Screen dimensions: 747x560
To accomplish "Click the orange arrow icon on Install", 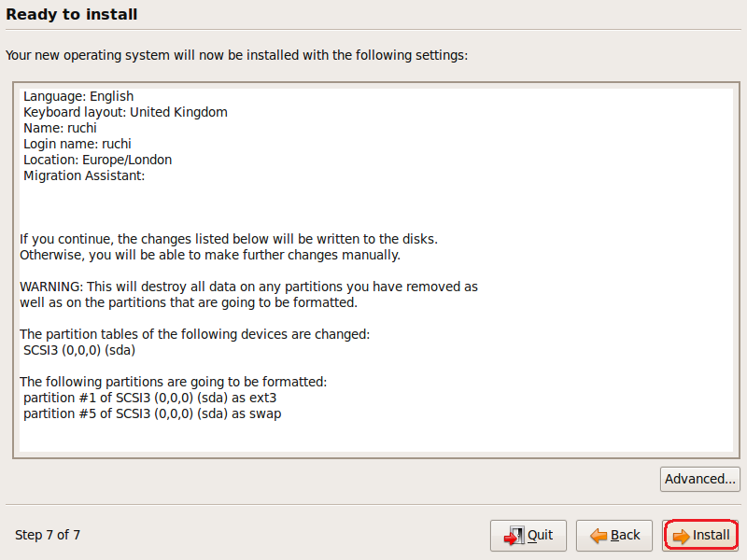I will click(x=681, y=536).
